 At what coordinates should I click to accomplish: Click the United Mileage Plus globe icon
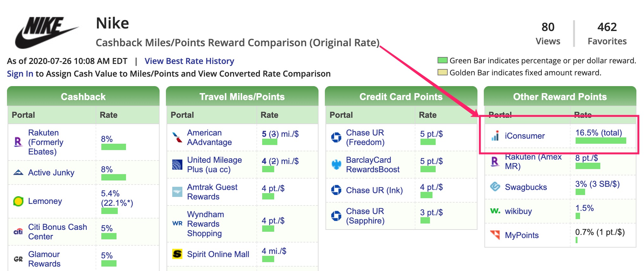(177, 165)
